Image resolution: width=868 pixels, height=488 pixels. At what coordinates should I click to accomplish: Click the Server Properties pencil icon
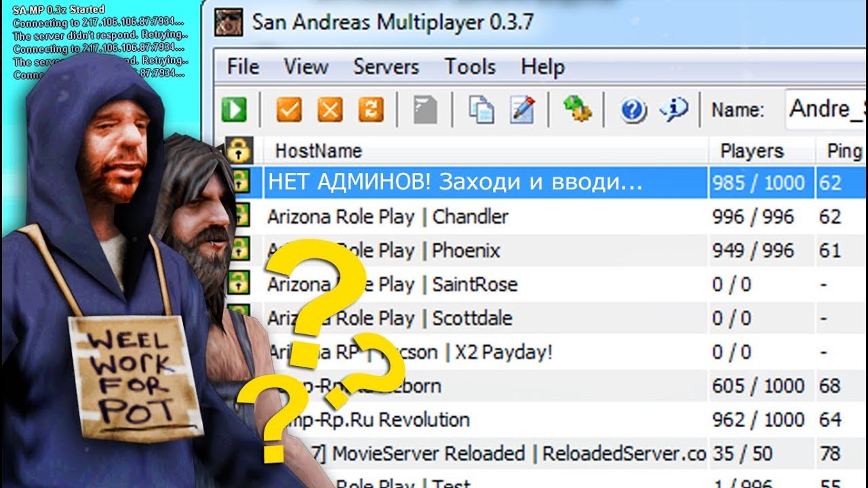coord(522,109)
